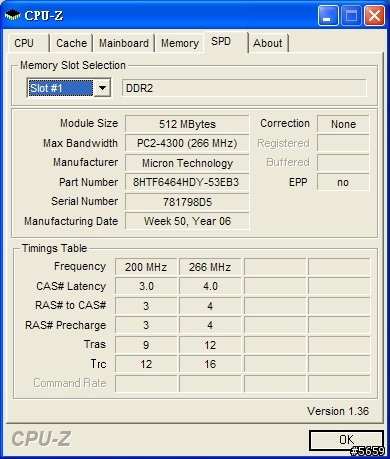Close the CPU-Z window
The image size is (390, 459).
click(374, 15)
